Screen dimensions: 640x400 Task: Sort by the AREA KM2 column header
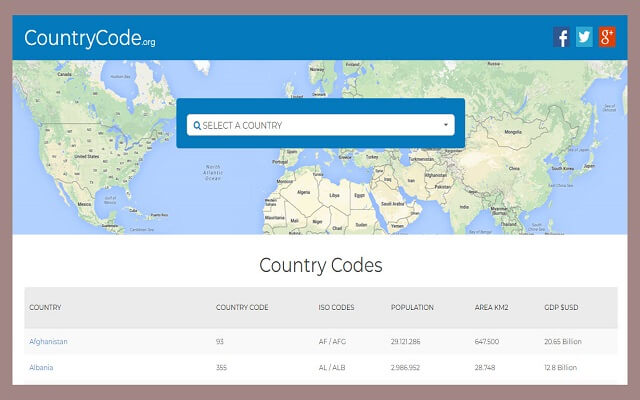491,307
